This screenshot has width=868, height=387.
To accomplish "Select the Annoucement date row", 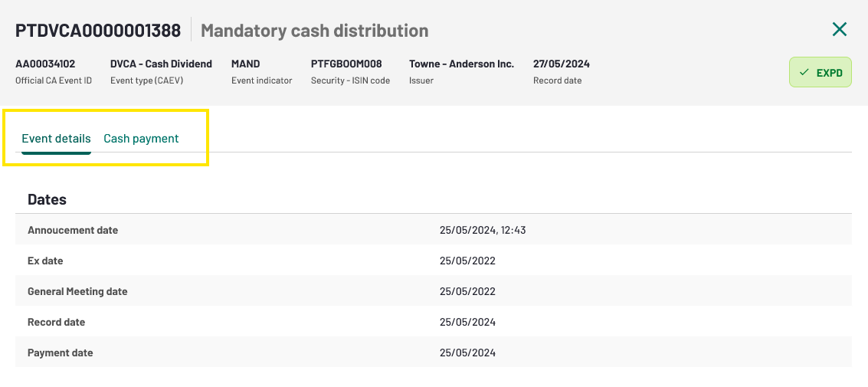I will coord(434,230).
